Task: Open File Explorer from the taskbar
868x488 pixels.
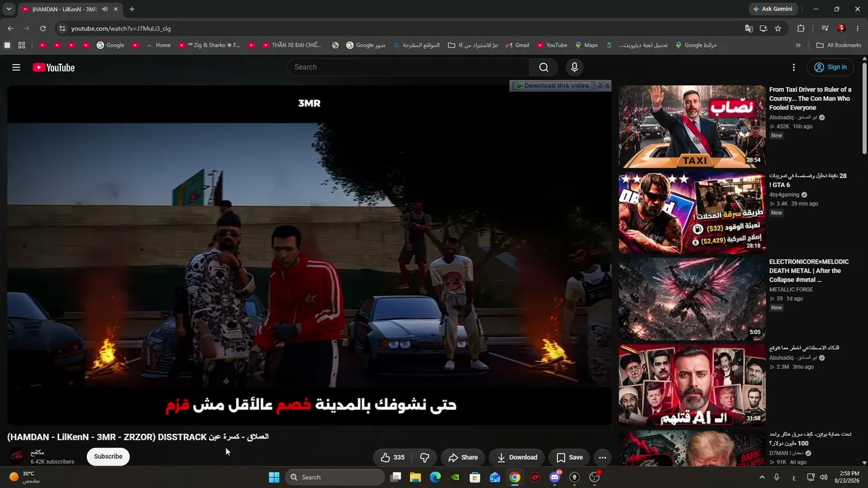Action: tap(416, 477)
